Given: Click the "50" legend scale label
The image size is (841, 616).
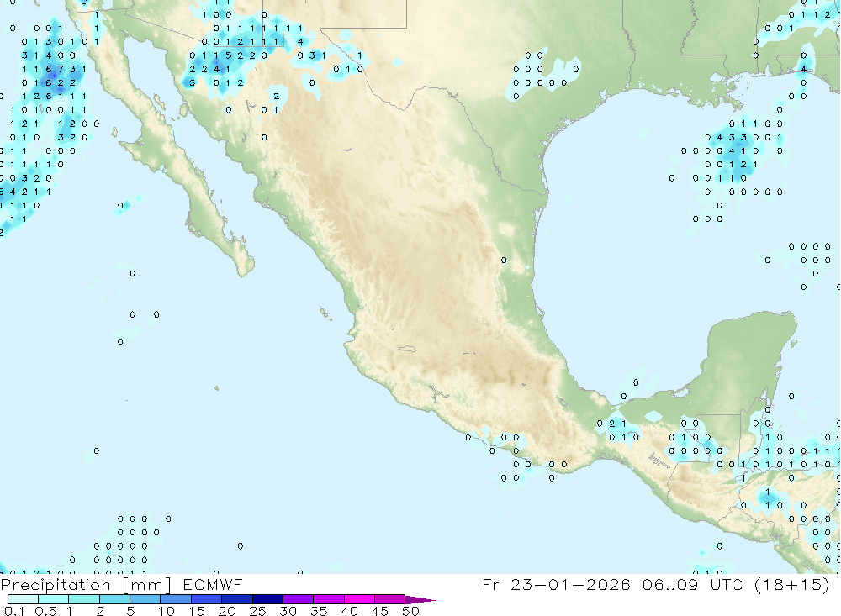Looking at the screenshot, I should (410, 611).
